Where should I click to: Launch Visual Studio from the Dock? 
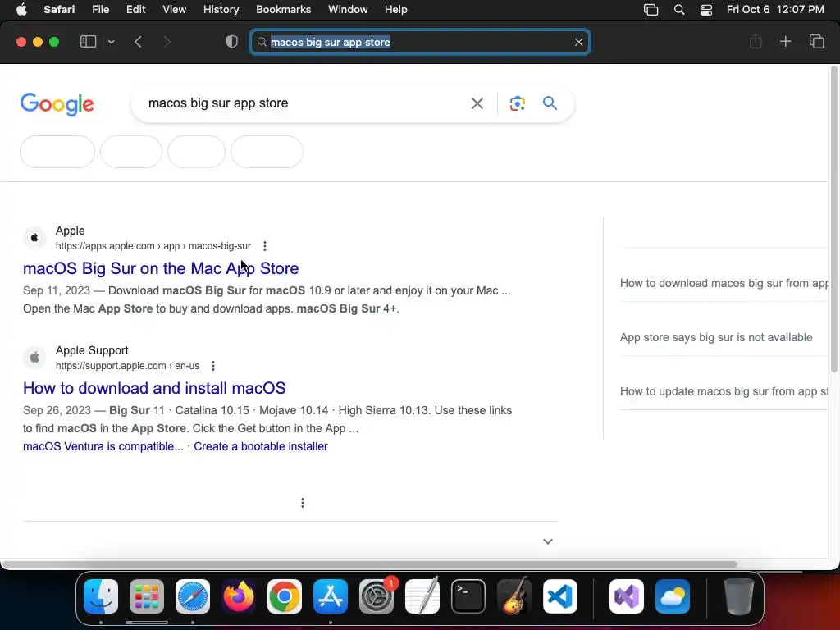click(x=626, y=596)
